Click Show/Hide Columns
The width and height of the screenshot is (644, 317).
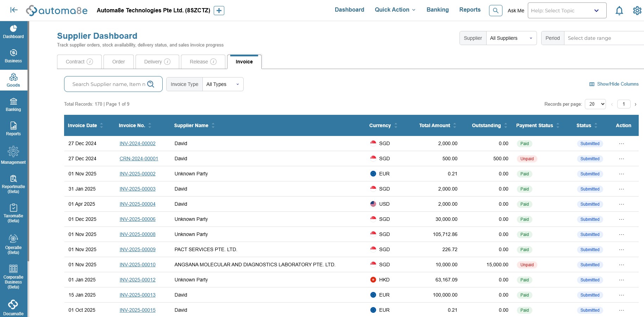(614, 84)
